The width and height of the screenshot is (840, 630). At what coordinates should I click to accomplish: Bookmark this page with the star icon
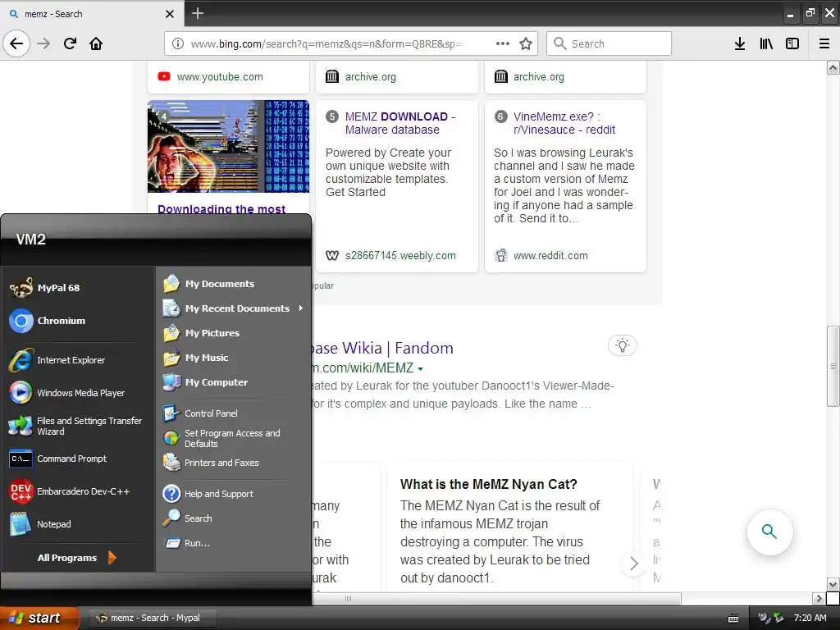click(x=526, y=43)
